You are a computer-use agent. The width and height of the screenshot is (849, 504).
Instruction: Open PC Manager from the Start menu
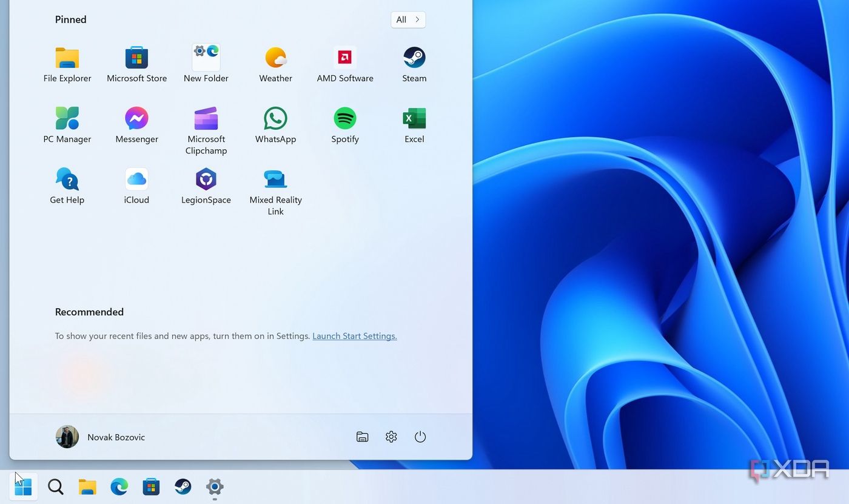(x=67, y=118)
